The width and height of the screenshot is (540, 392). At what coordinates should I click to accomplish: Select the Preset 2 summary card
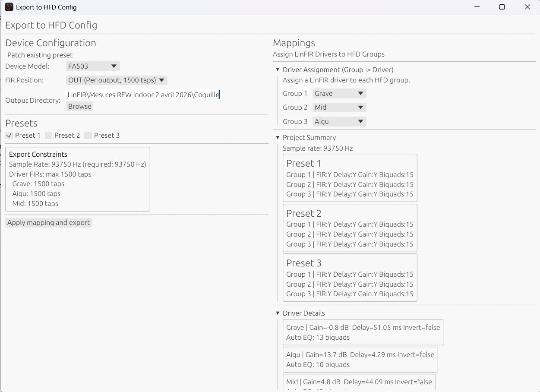pos(350,228)
